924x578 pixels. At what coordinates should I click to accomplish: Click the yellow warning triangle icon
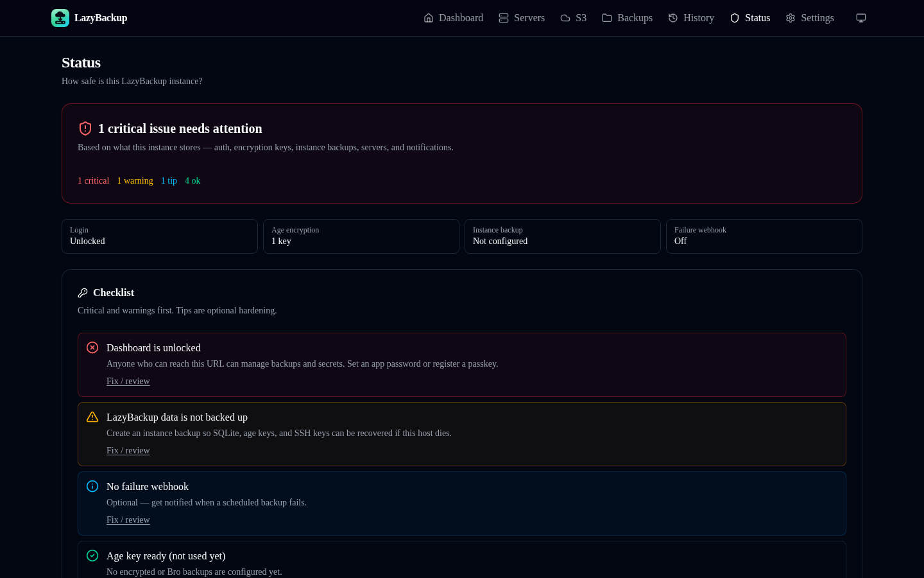(x=92, y=417)
